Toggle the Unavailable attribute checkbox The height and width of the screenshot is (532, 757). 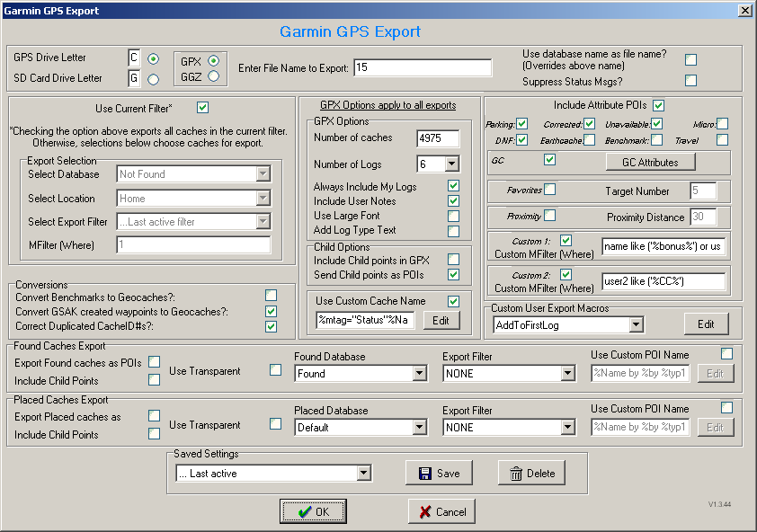[x=656, y=124]
